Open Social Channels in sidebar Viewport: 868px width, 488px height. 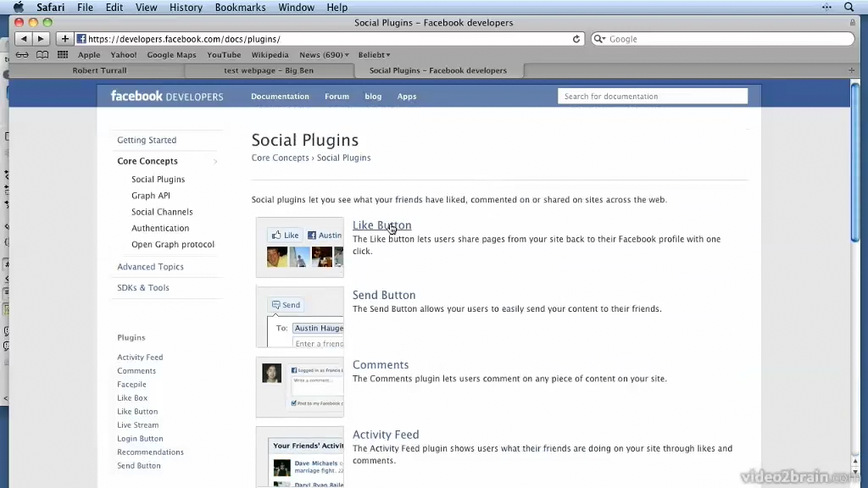tap(162, 212)
